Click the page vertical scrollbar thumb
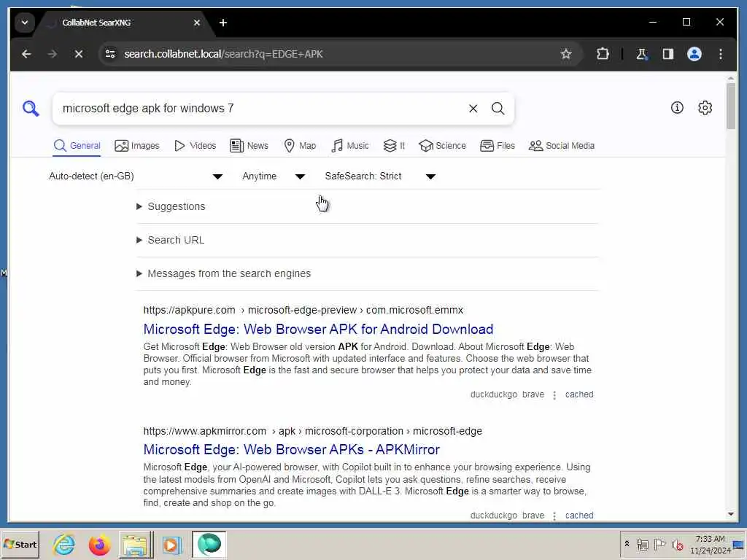Image resolution: width=747 pixels, height=560 pixels. 731,106
